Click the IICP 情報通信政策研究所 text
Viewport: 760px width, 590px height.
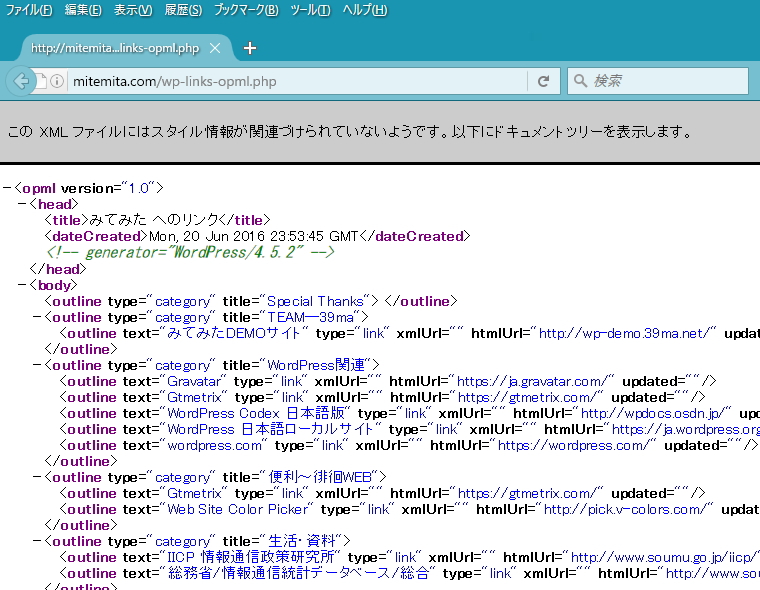251,557
